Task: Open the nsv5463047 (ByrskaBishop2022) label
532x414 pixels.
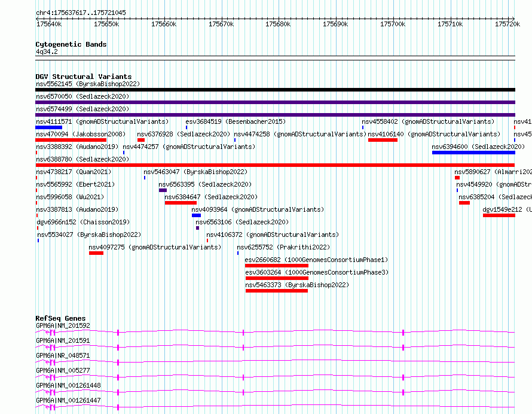Action: [x=195, y=172]
